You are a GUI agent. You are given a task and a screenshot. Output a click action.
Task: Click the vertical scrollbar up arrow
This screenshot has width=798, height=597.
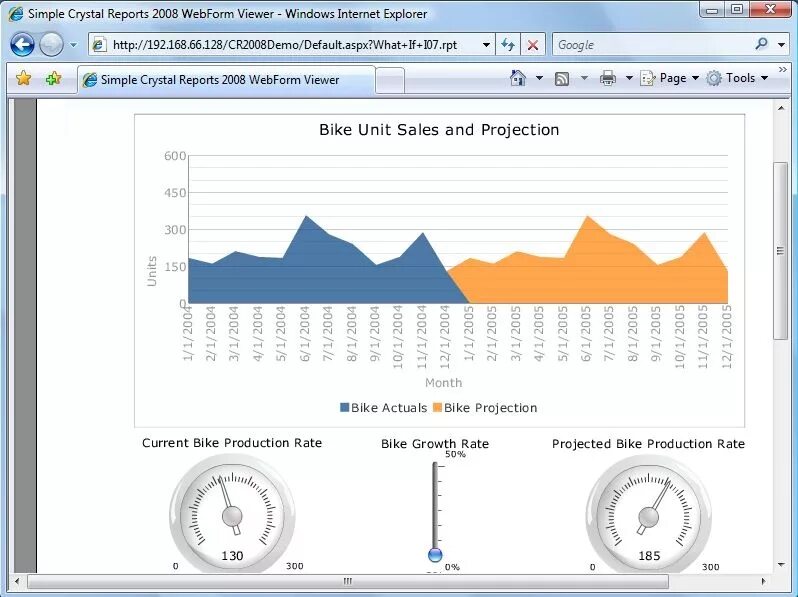pos(781,108)
